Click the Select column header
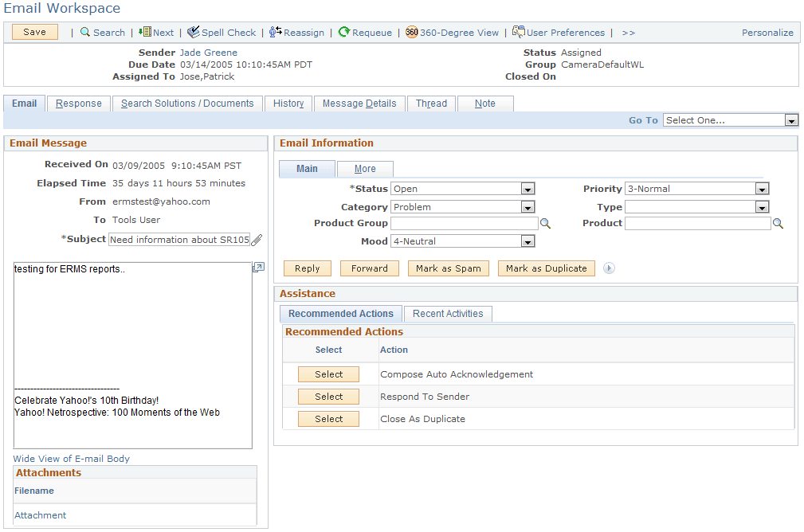The image size is (804, 532). click(x=328, y=350)
